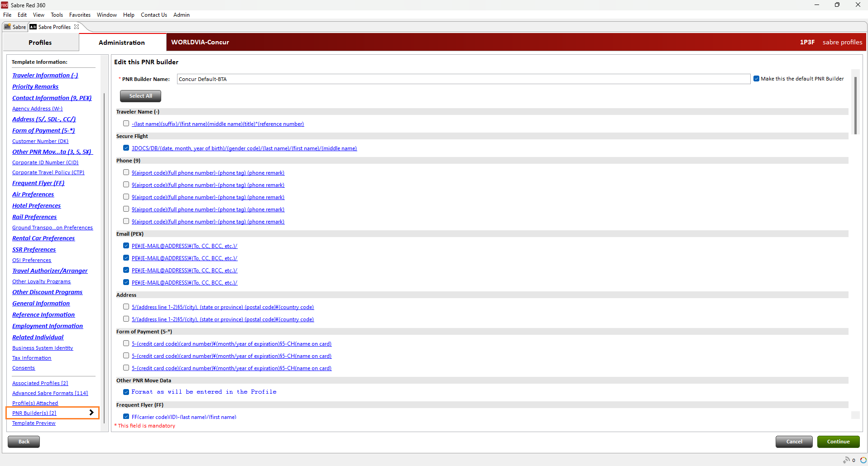
Task: Check the second Address format checkbox
Action: pos(126,319)
